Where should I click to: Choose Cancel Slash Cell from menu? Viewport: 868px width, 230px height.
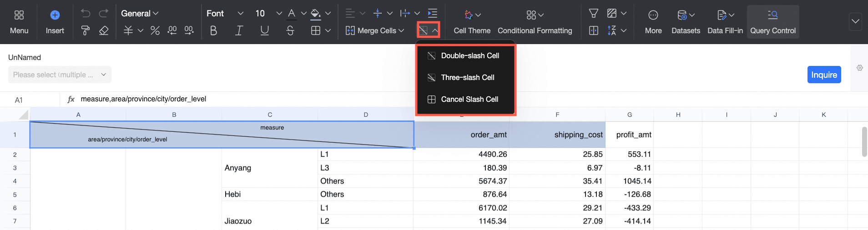tap(465, 99)
